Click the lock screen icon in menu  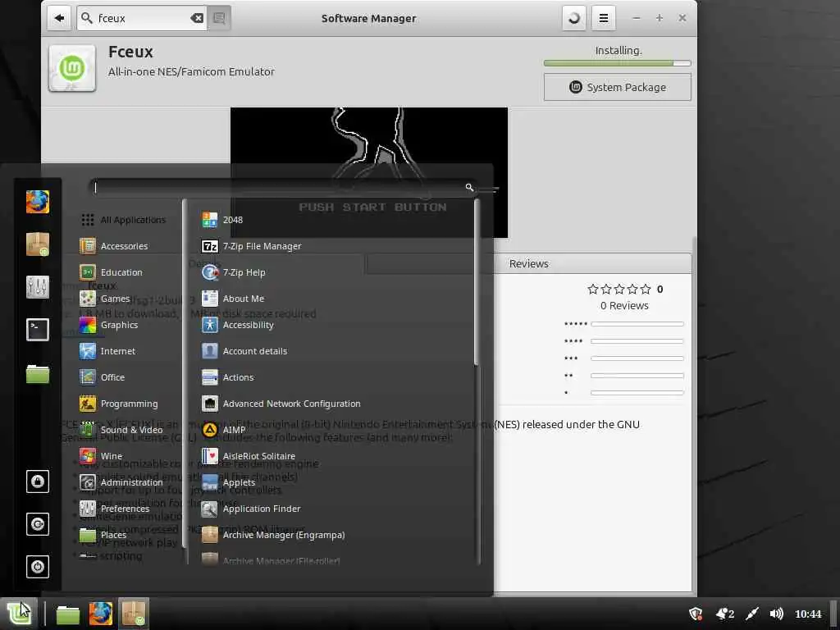(38, 481)
